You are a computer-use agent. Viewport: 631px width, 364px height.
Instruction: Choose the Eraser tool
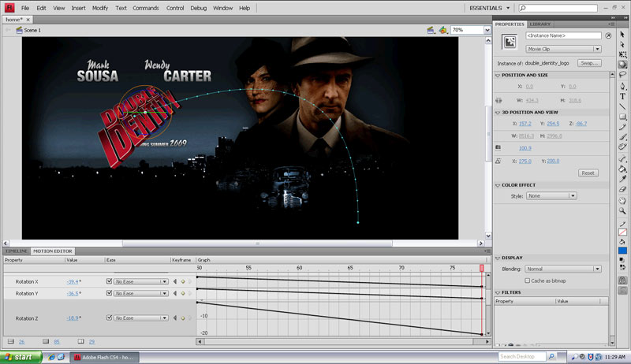coord(623,189)
